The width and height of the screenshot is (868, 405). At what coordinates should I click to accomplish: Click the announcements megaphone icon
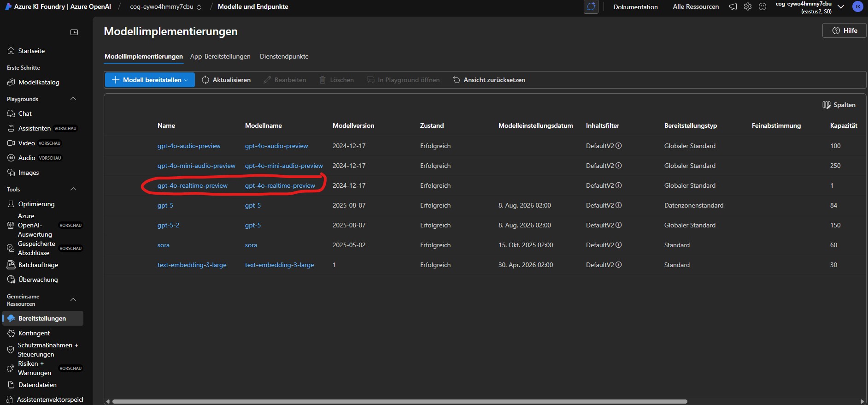pos(733,7)
